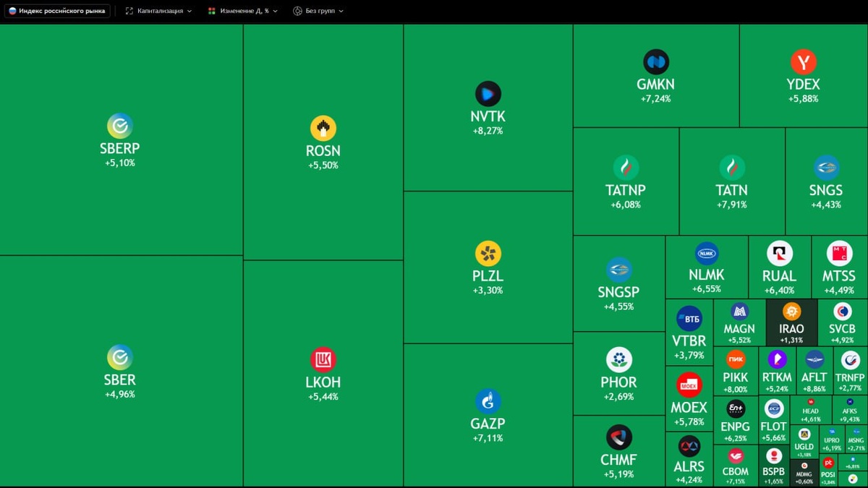Click the SNGS Surgutneftegas logo
868x488 pixels.
[x=826, y=168]
